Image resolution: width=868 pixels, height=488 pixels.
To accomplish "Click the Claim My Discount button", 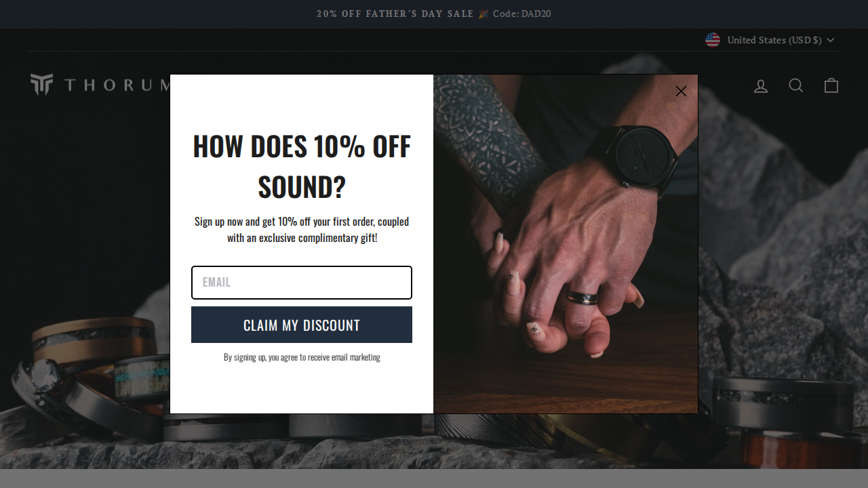I will [x=302, y=325].
